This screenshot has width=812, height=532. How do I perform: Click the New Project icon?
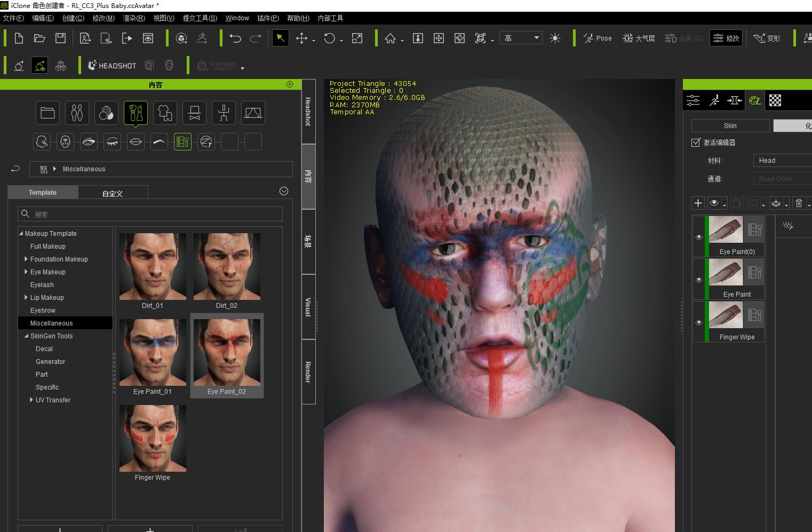pos(19,38)
